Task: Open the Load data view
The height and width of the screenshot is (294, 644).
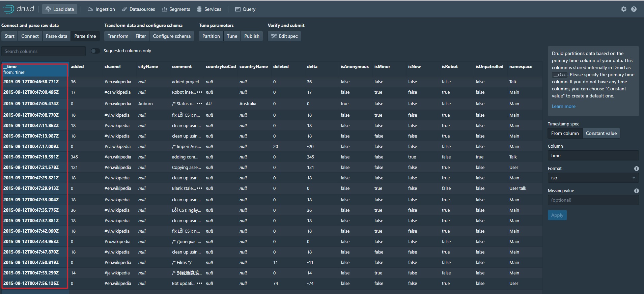Action: click(x=60, y=9)
